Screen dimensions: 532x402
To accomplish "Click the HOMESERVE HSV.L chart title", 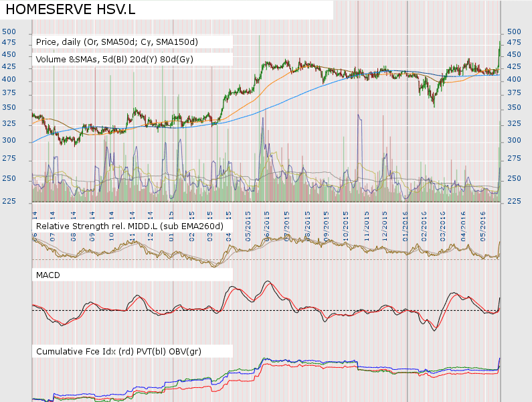I will (70, 9).
